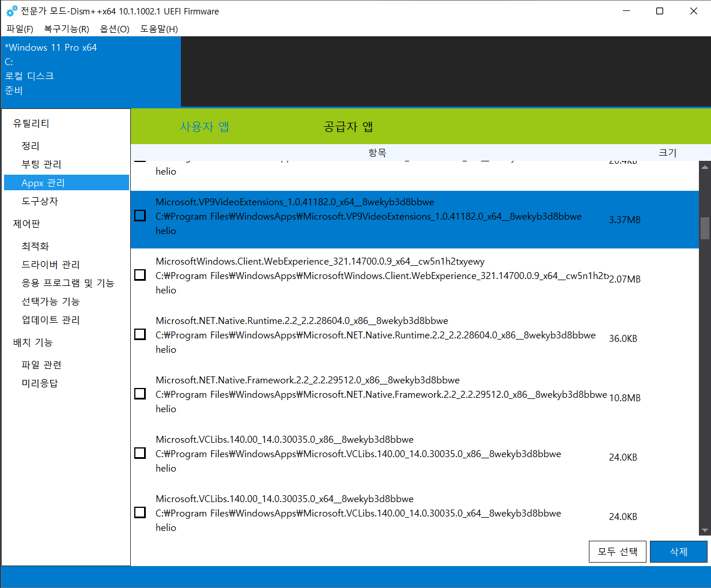The height and width of the screenshot is (588, 711).
Task: Select the Windows 11 Pro x64 image tile
Action: pyautogui.click(x=91, y=71)
